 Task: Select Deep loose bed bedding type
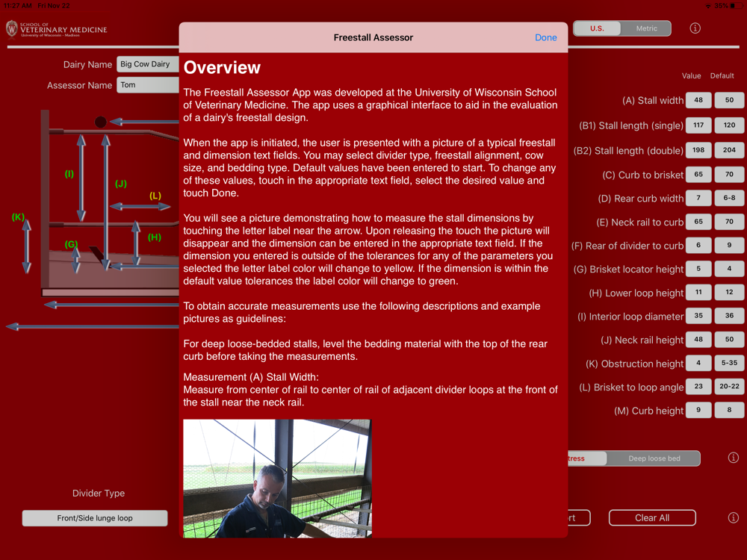(x=654, y=458)
